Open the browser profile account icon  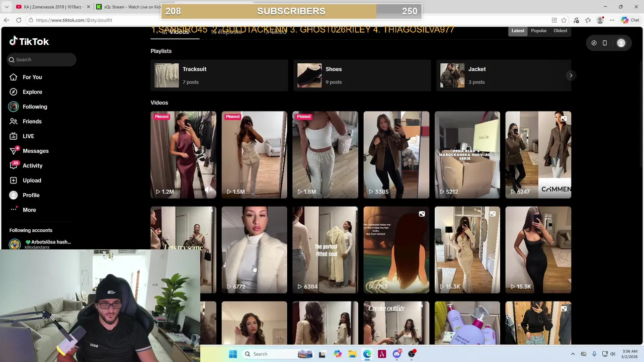[x=600, y=20]
